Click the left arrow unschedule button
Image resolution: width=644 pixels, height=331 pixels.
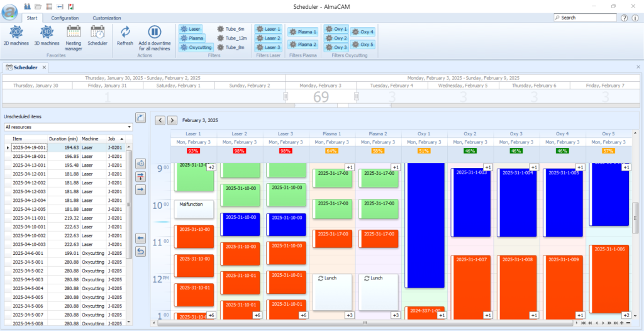140,238
